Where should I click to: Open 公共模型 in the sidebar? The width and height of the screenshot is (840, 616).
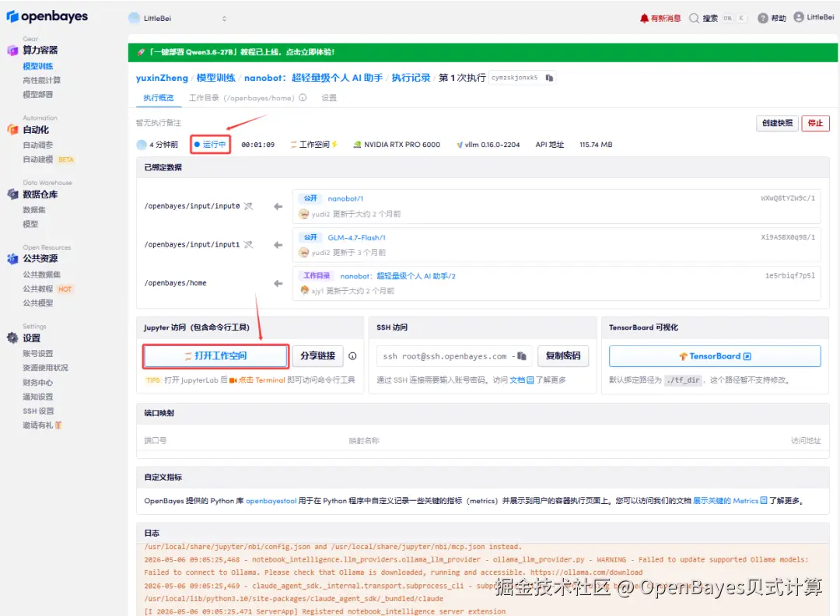click(38, 303)
